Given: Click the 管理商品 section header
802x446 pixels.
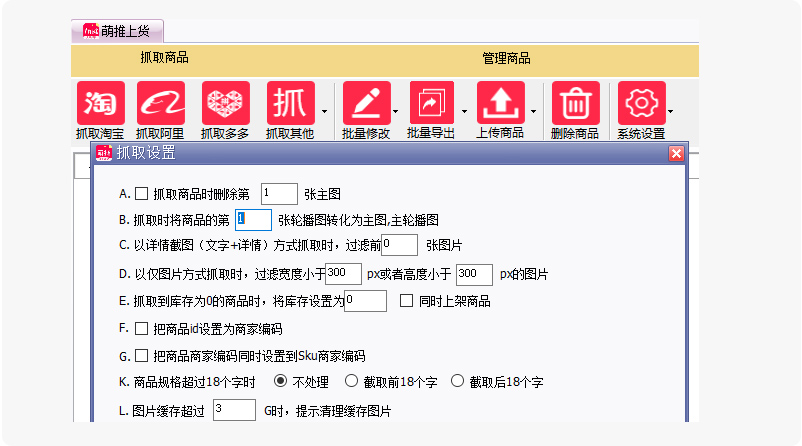Looking at the screenshot, I should [506, 58].
